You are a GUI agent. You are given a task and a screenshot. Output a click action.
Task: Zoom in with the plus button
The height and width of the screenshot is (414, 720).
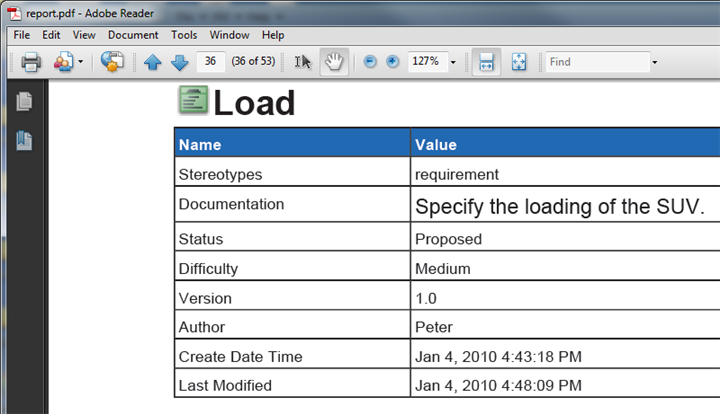pyautogui.click(x=393, y=62)
